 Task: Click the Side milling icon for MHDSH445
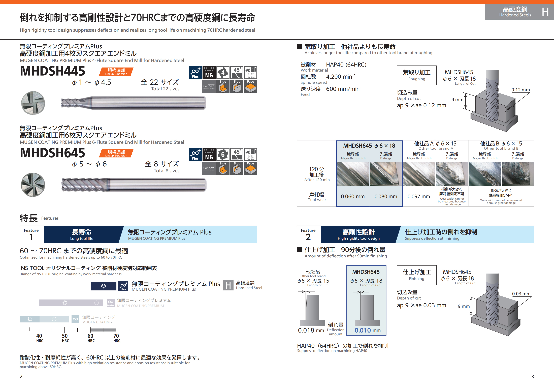tap(223, 86)
